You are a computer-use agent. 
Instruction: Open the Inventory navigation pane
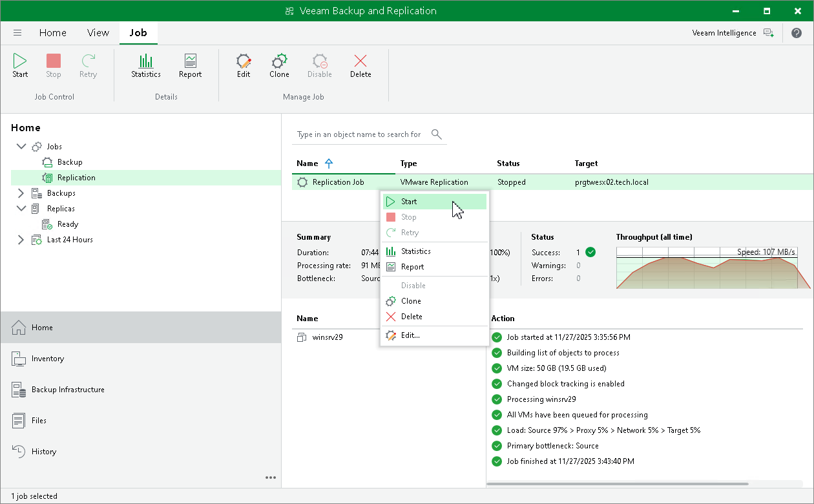click(141, 359)
